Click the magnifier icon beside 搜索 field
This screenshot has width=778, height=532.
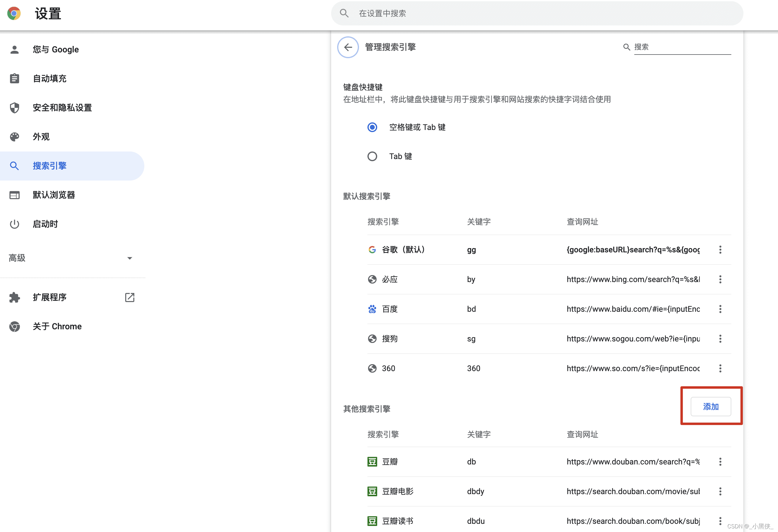tap(626, 47)
